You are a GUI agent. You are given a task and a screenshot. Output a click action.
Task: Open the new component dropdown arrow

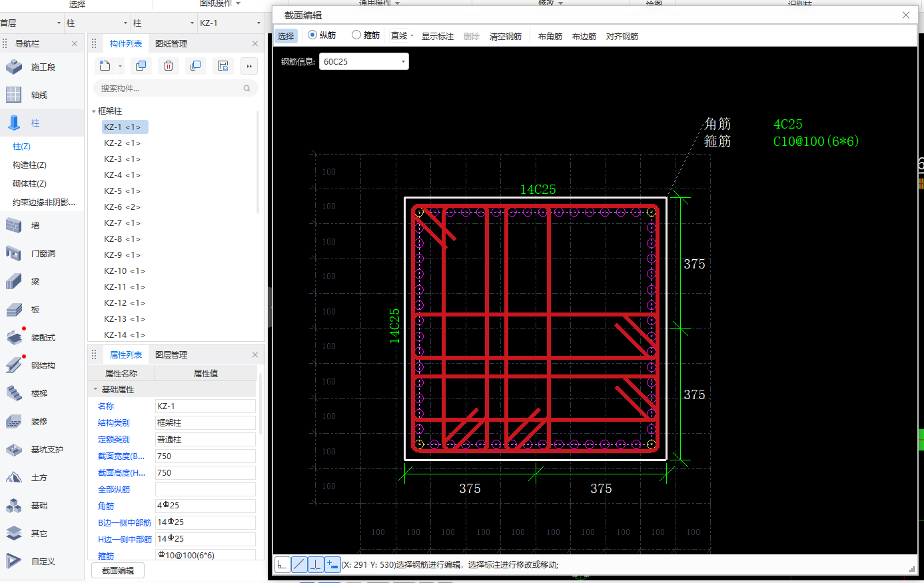(120, 66)
